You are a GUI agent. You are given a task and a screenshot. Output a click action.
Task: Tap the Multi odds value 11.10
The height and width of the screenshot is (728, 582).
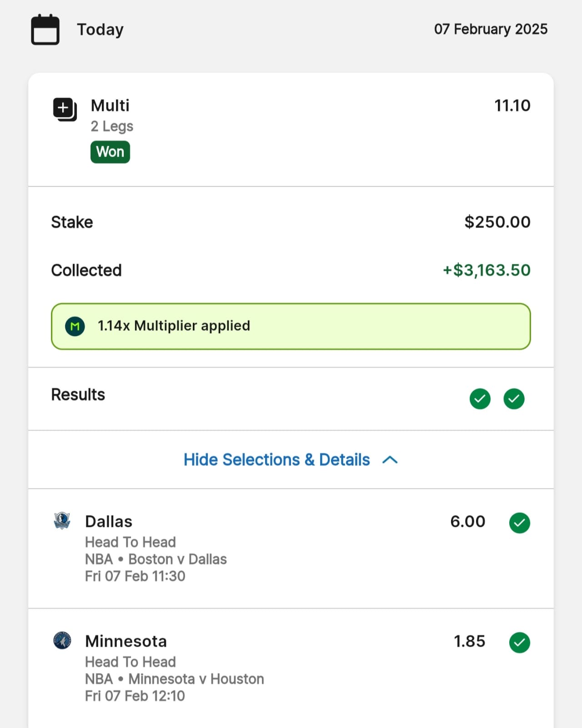coord(512,106)
